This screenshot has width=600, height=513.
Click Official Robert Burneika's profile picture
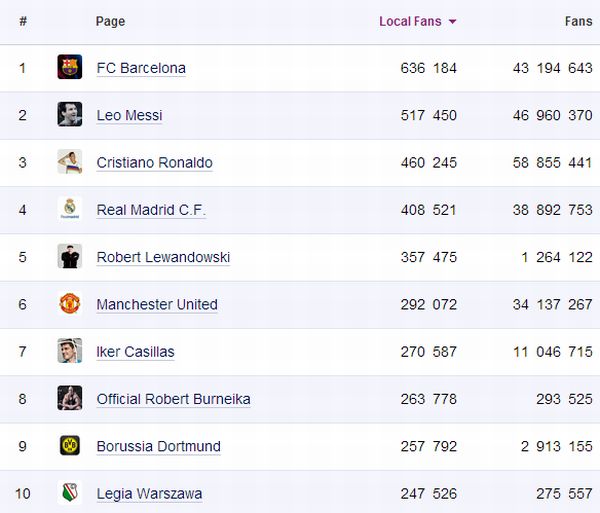[x=69, y=398]
